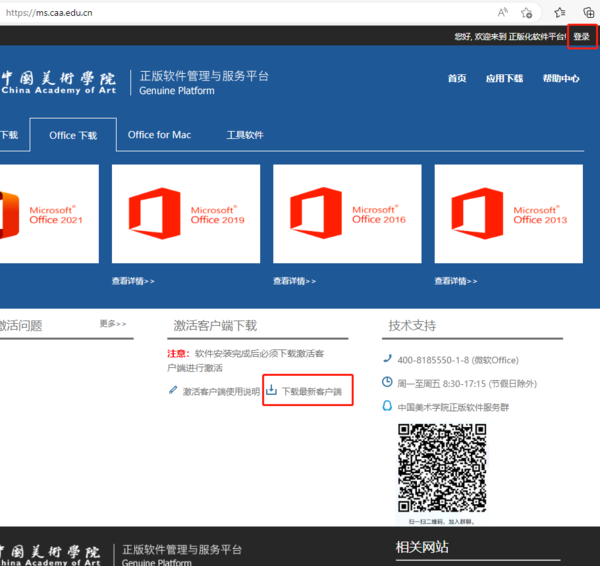
Task: Click the 登录 link at top right
Action: [x=581, y=37]
